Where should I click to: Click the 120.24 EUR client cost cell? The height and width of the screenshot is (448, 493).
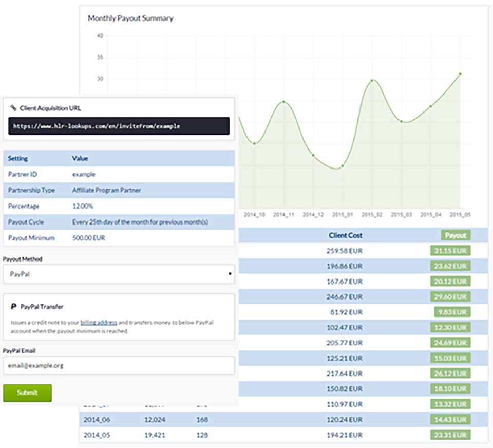click(x=344, y=419)
